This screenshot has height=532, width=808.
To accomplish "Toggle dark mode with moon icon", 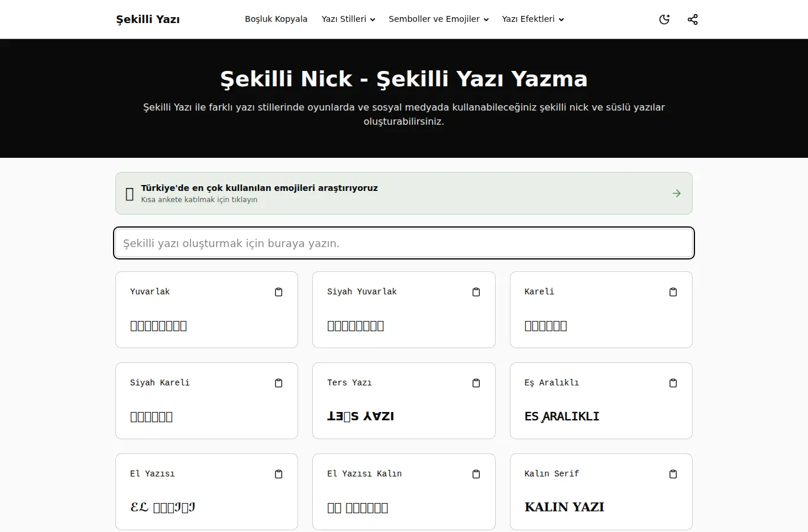I will pos(664,20).
